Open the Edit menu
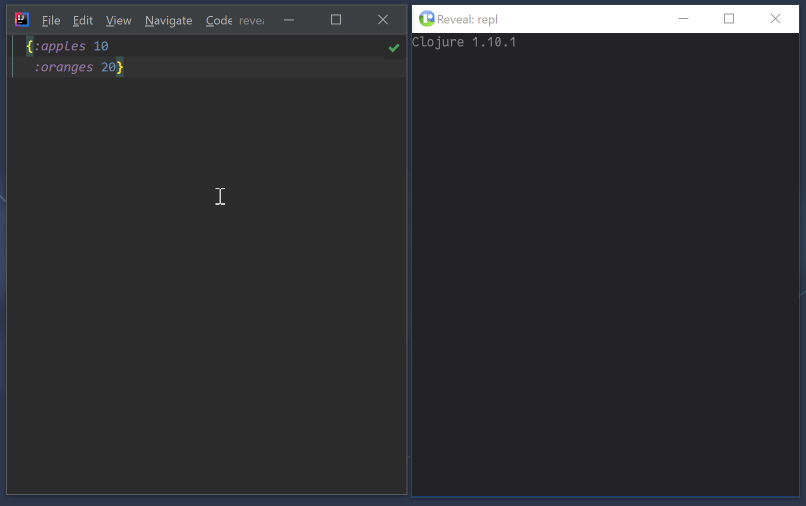The width and height of the screenshot is (806, 506). [83, 20]
